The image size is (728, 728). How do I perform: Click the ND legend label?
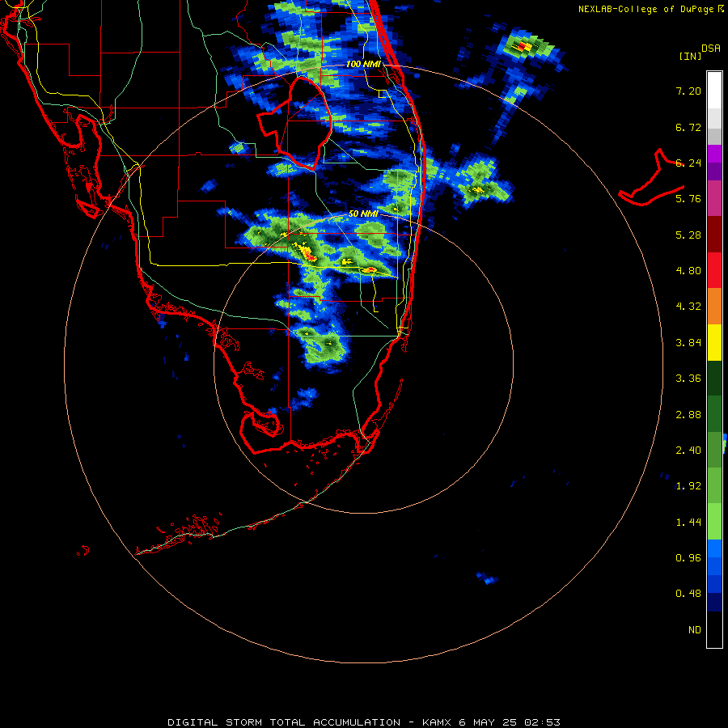coord(695,630)
